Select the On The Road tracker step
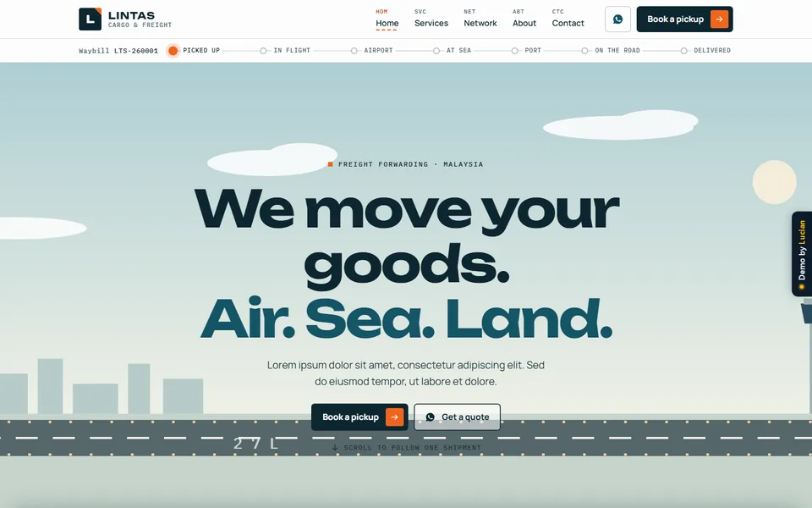 coord(611,50)
